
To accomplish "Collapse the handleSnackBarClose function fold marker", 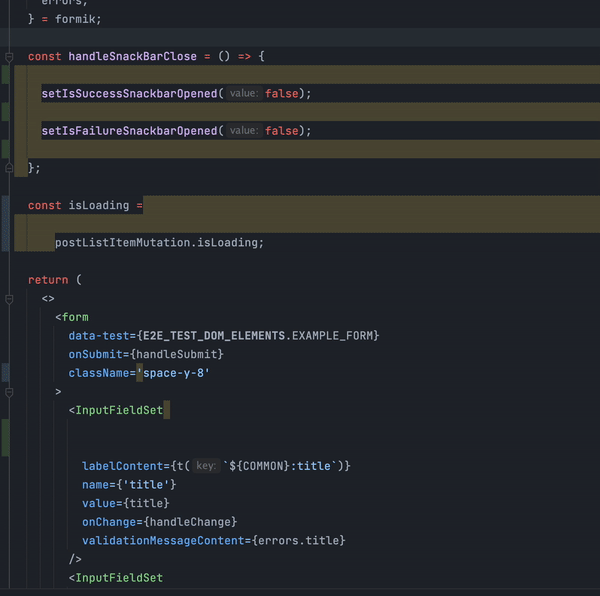I will click(x=9, y=57).
